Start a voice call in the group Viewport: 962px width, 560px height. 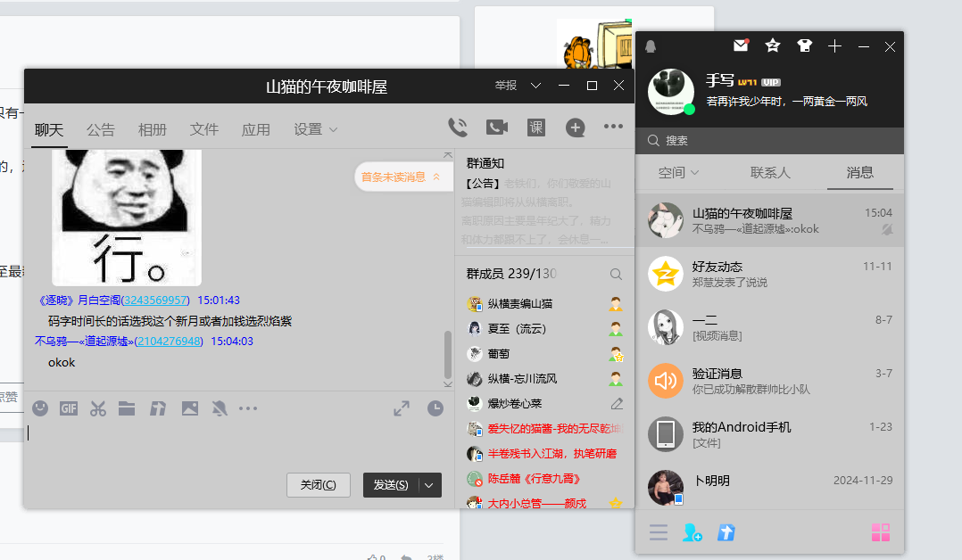click(x=458, y=127)
